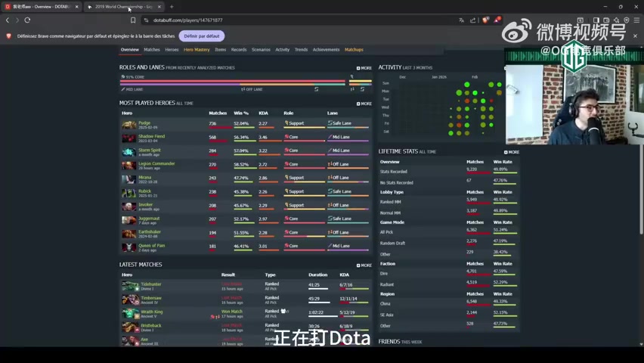The height and width of the screenshot is (363, 644).
Task: Click Shadow Fiend hero portrait
Action: tap(128, 138)
